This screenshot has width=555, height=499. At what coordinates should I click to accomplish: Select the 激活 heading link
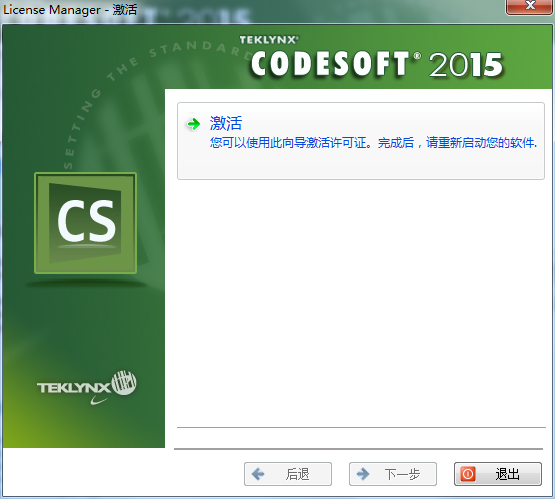pos(226,123)
